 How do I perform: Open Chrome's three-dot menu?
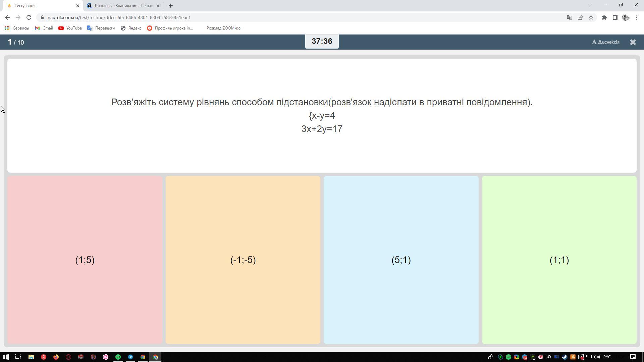(x=637, y=17)
